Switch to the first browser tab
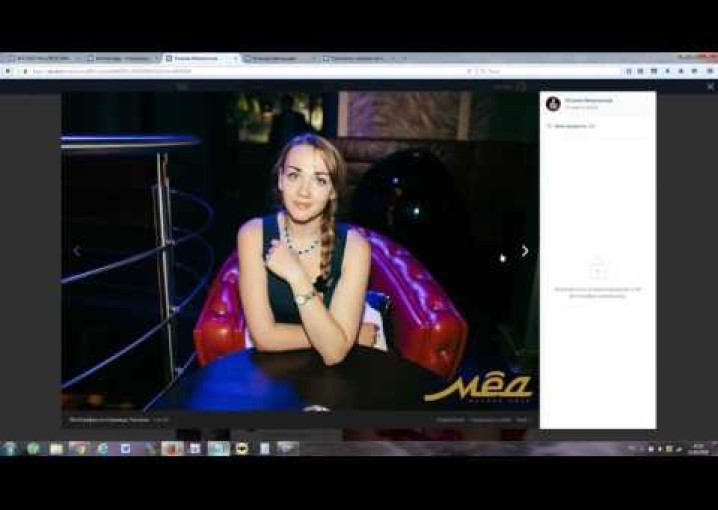Image resolution: width=718 pixels, height=510 pixels. click(42, 59)
